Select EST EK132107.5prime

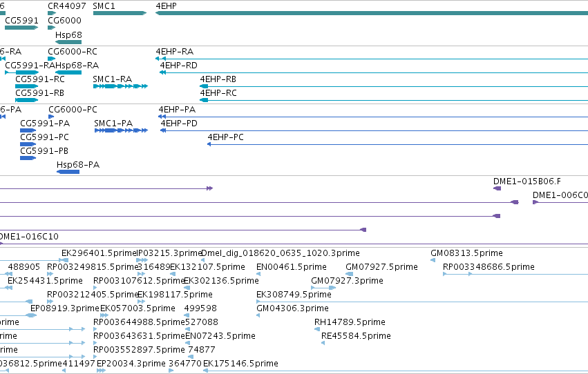coord(173,274)
